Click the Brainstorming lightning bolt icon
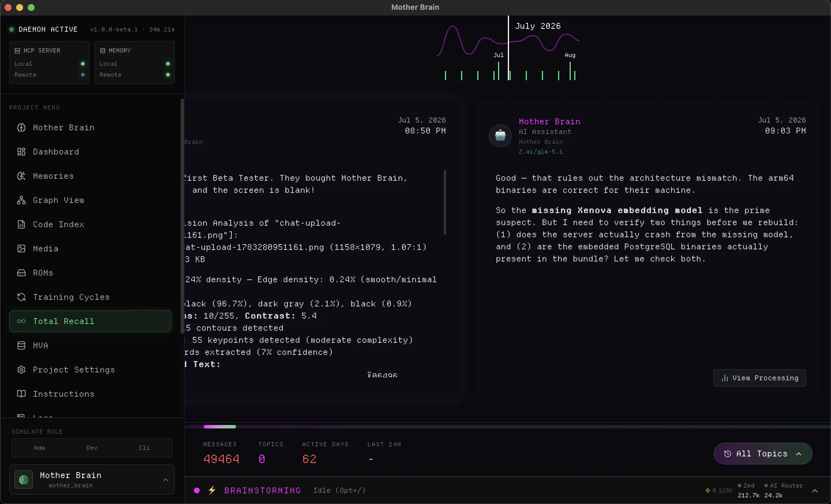Image resolution: width=831 pixels, height=504 pixels. (x=212, y=490)
